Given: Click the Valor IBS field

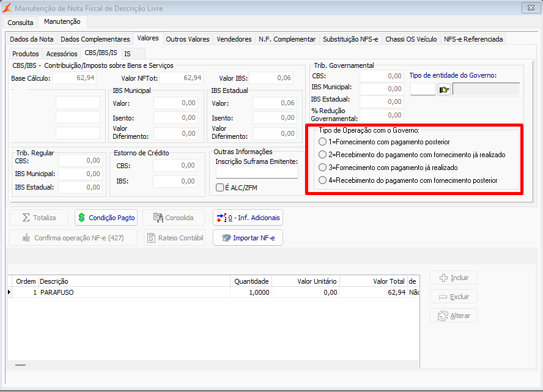Looking at the screenshot, I should (x=271, y=78).
